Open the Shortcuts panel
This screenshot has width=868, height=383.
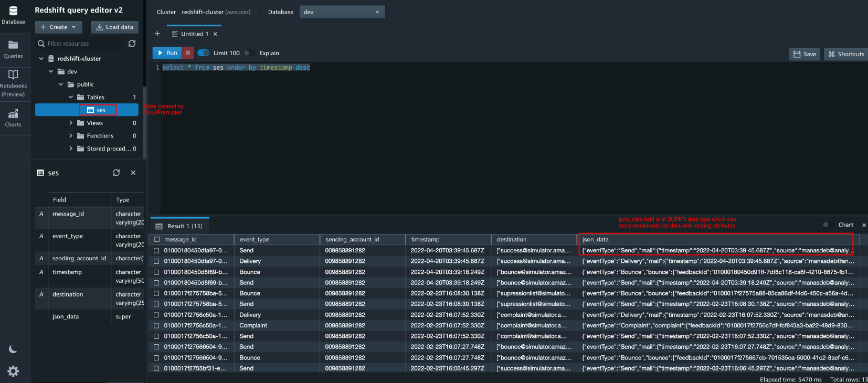[x=846, y=54]
